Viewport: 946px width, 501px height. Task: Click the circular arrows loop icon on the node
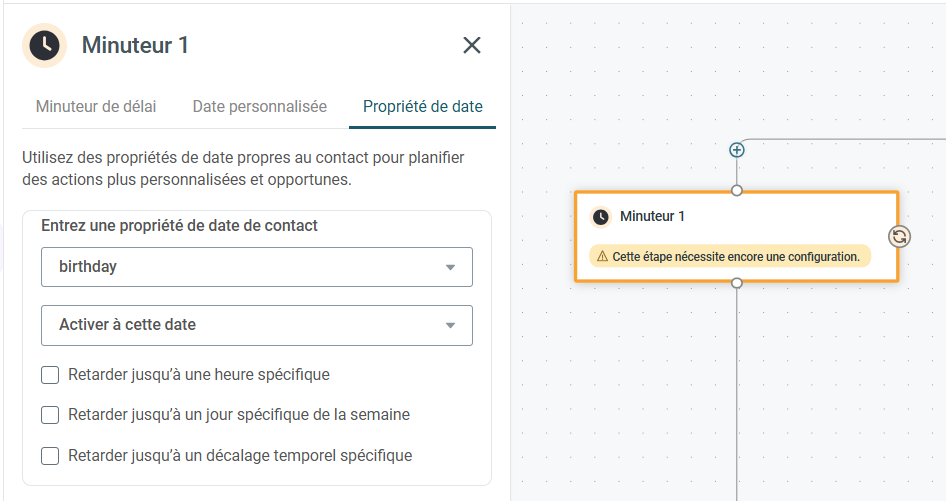coord(900,237)
